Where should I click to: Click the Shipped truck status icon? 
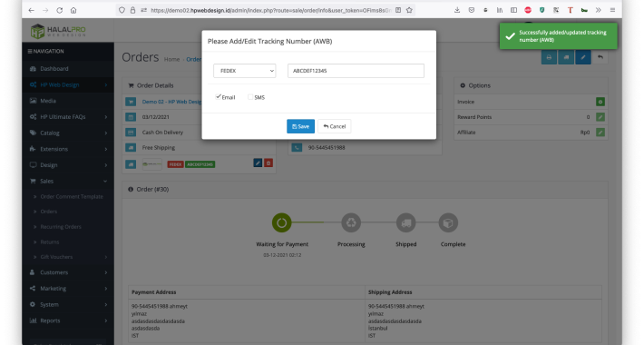pos(405,222)
